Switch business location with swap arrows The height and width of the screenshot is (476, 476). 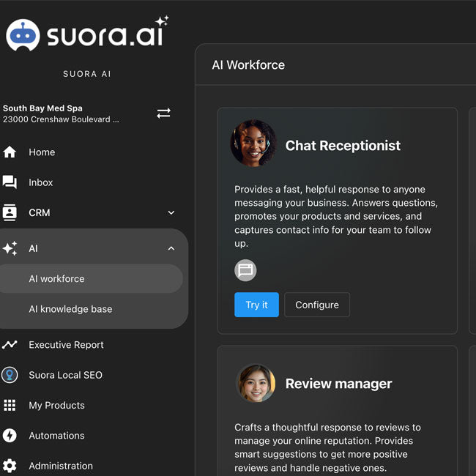163,114
